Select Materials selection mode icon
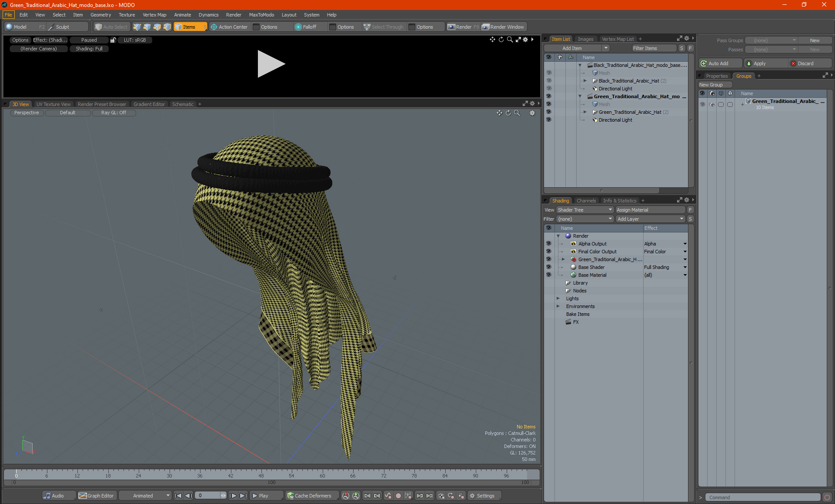The image size is (835, 504). click(x=167, y=27)
